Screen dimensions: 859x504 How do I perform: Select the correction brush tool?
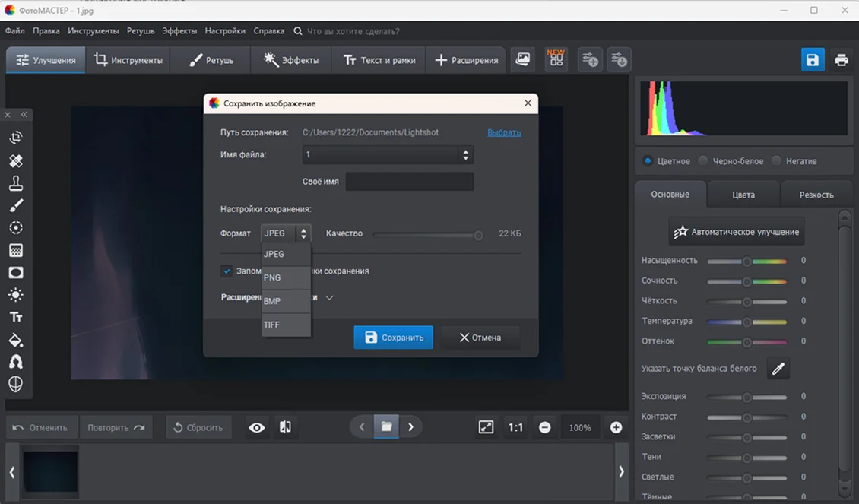point(16,205)
